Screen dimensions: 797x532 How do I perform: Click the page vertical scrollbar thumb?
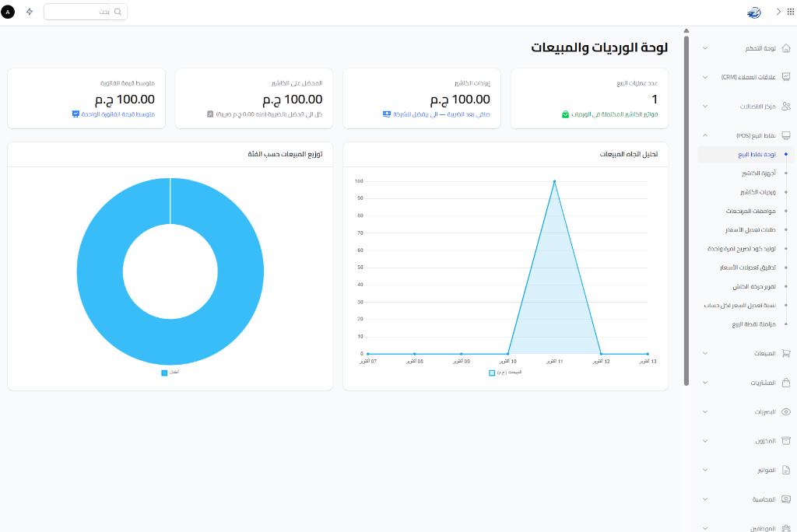click(686, 210)
